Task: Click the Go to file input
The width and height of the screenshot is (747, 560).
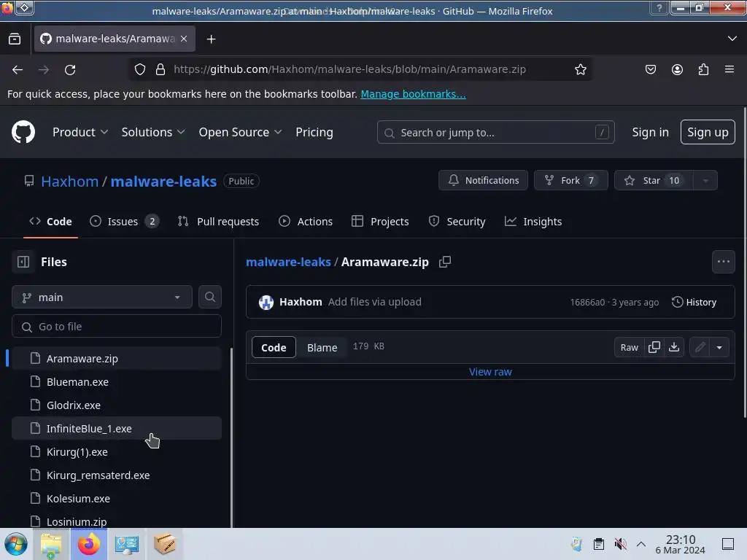Action: [x=117, y=327]
